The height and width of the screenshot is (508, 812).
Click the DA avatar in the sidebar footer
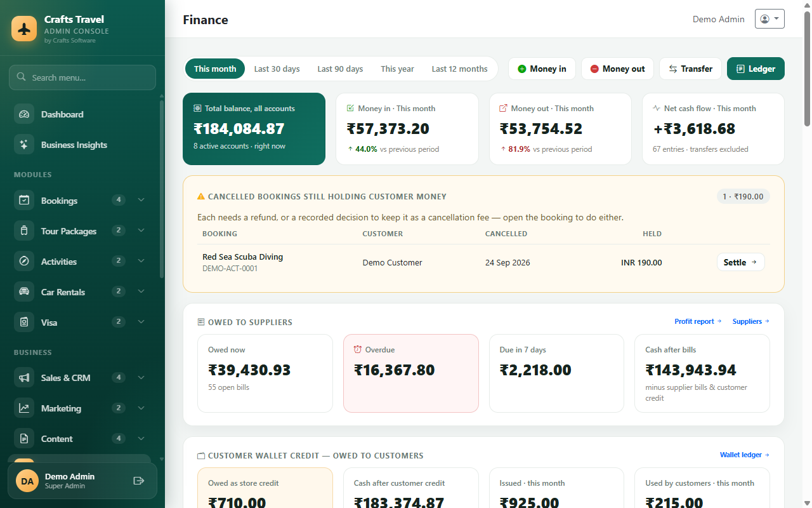(x=27, y=481)
